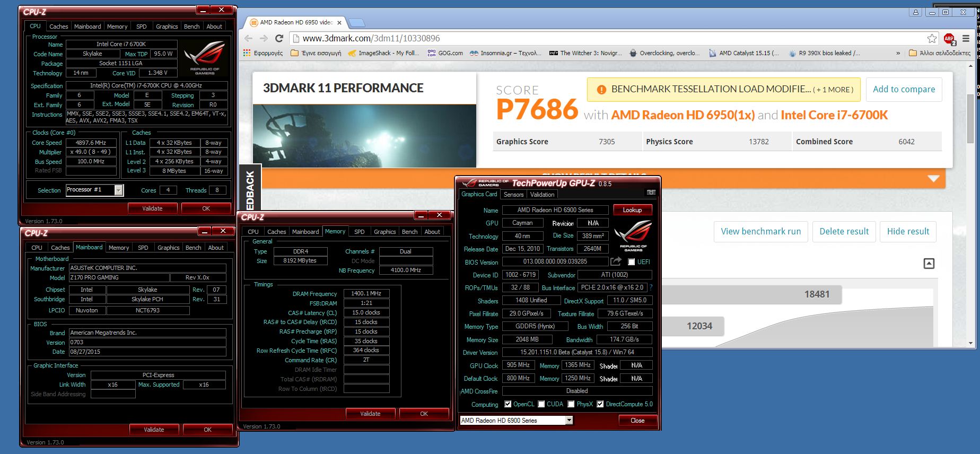Open Graphics tab in Mainboard CPU-Z window
Image resolution: width=980 pixels, height=454 pixels.
[168, 248]
